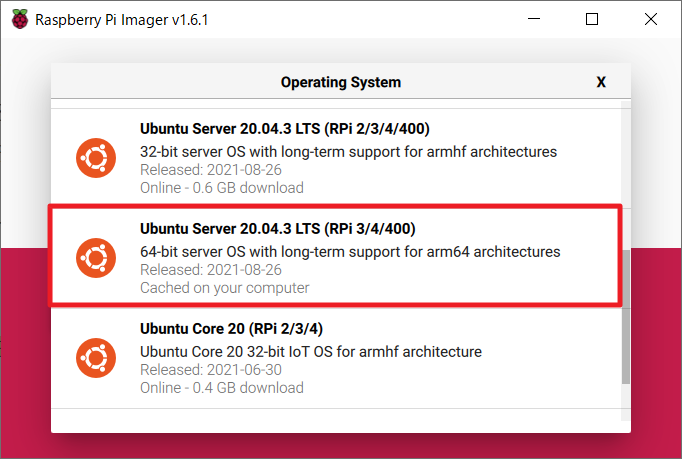Maximize the Raspberry Pi Imager window
682x459 pixels.
pos(592,19)
